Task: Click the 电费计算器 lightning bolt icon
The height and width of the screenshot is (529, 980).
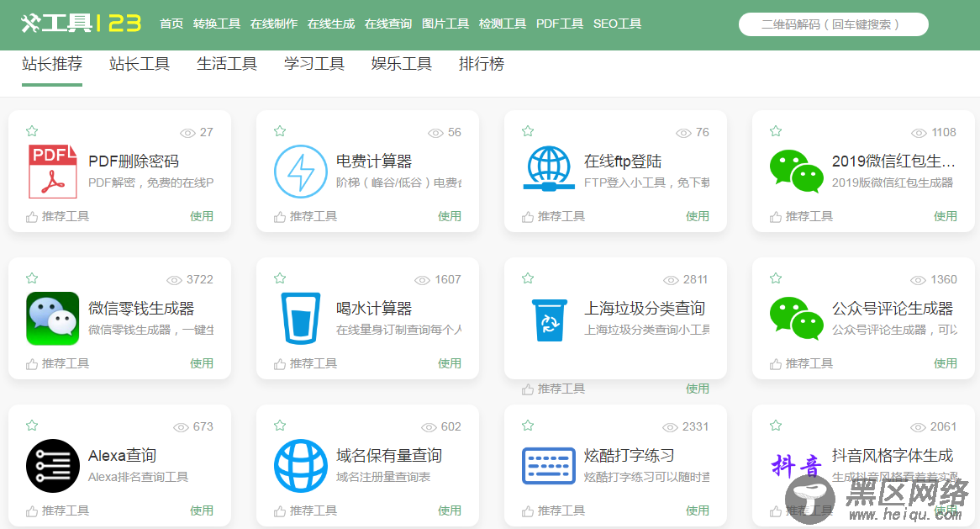Action: click(301, 172)
